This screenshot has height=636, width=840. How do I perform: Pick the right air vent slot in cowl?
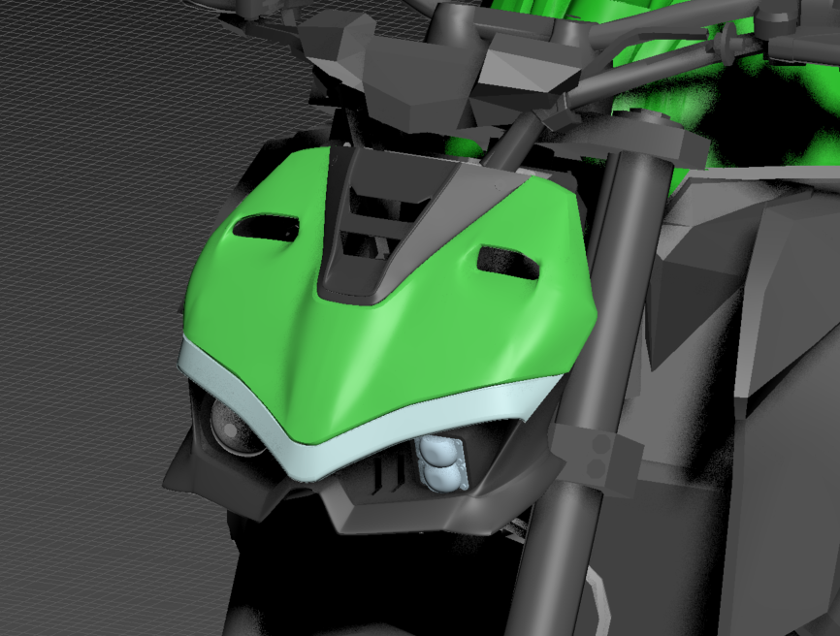tap(508, 263)
